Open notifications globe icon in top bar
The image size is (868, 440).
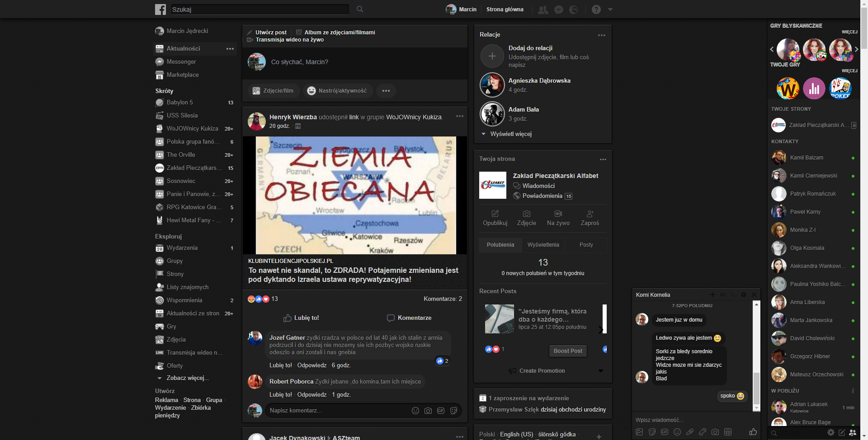coord(574,9)
